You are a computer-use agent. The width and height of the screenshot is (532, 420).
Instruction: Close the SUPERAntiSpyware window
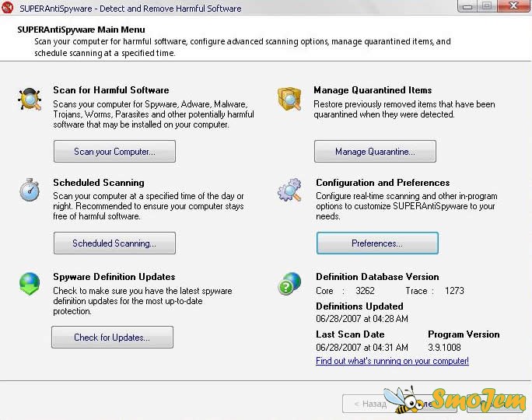point(513,5)
